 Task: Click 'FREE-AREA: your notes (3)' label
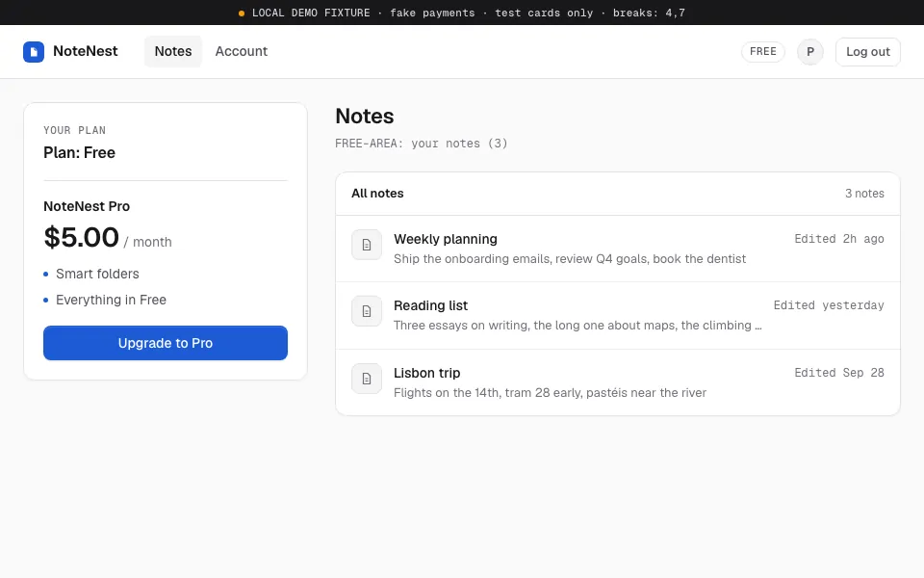422,144
